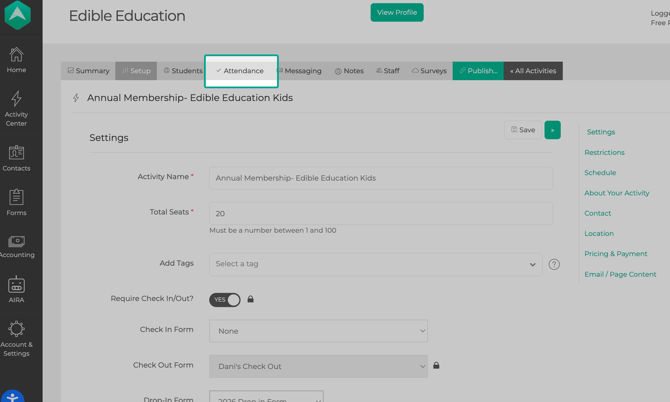
Task: Open the Activity Center lightning icon
Action: click(x=17, y=108)
